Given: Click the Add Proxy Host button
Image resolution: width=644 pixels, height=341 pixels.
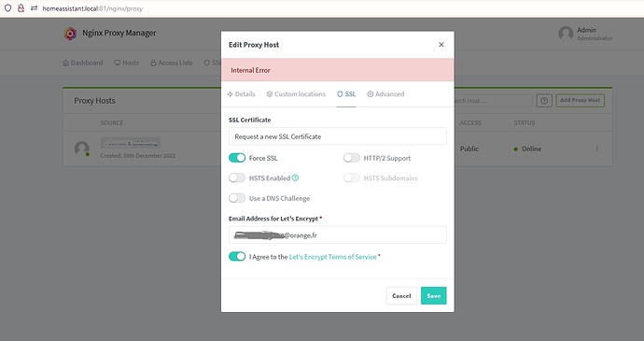Looking at the screenshot, I should [580, 100].
